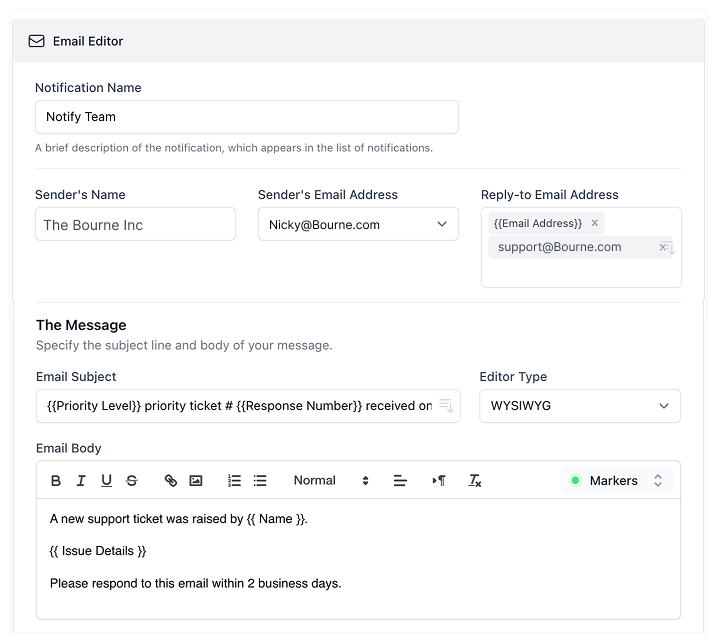The image size is (717, 643).
Task: Insert a hyperlink using the link icon
Action: pyautogui.click(x=170, y=481)
